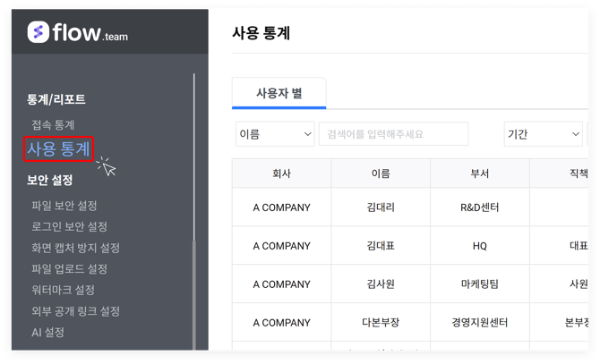Viewport: 600px width, 364px height.
Task: Select the 김대리 table row
Action: point(380,207)
